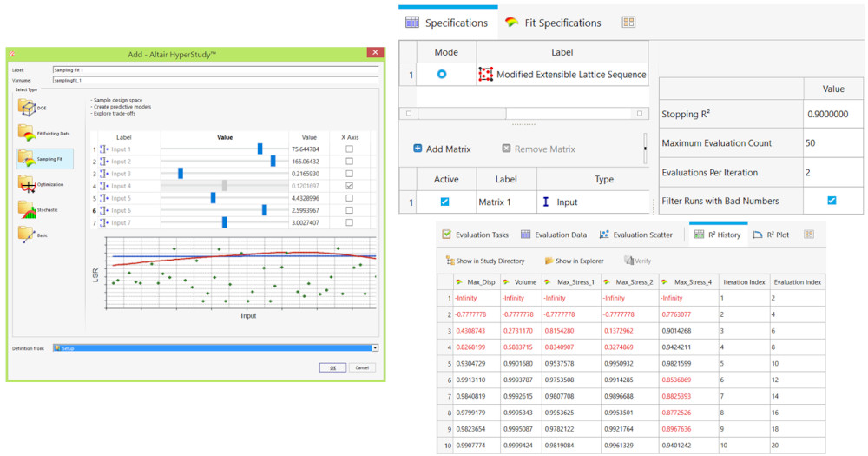The width and height of the screenshot is (868, 456).
Task: Click the Add Matrix button
Action: (x=442, y=149)
